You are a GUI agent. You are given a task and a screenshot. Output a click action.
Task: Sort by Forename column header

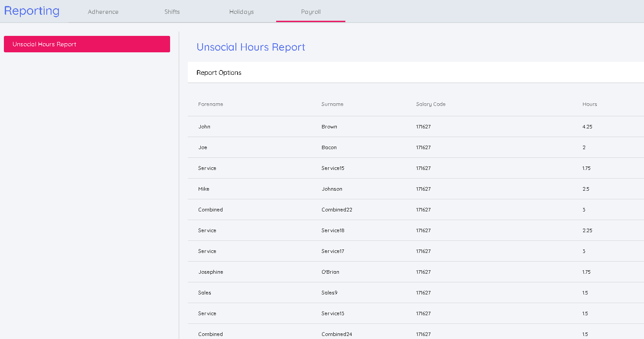tap(211, 104)
